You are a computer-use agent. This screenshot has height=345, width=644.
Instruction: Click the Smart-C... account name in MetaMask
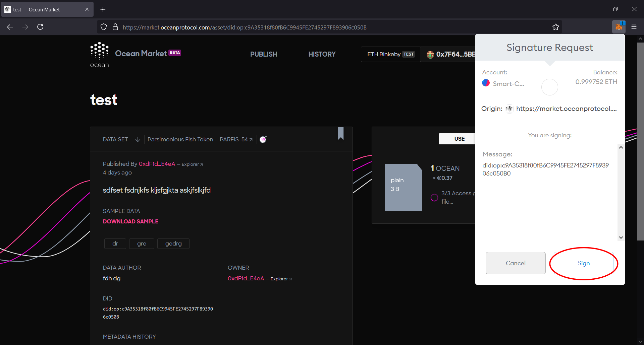(x=508, y=84)
